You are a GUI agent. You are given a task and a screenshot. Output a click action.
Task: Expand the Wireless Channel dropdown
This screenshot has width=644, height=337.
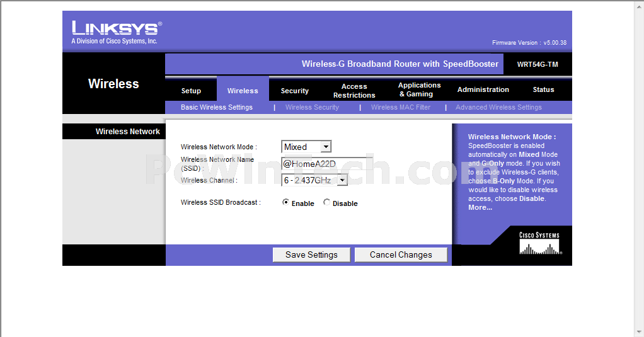coord(314,180)
